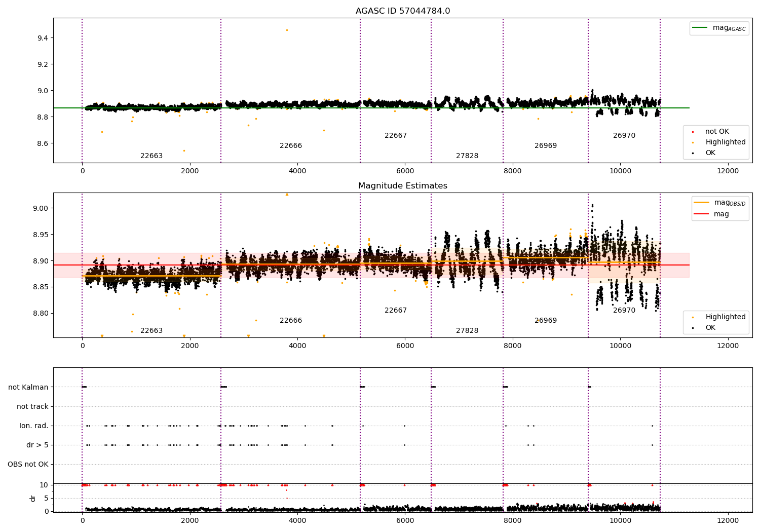Click the 6000 x-axis tick of middle plot
Screen dimensions: 760x532
[405, 346]
